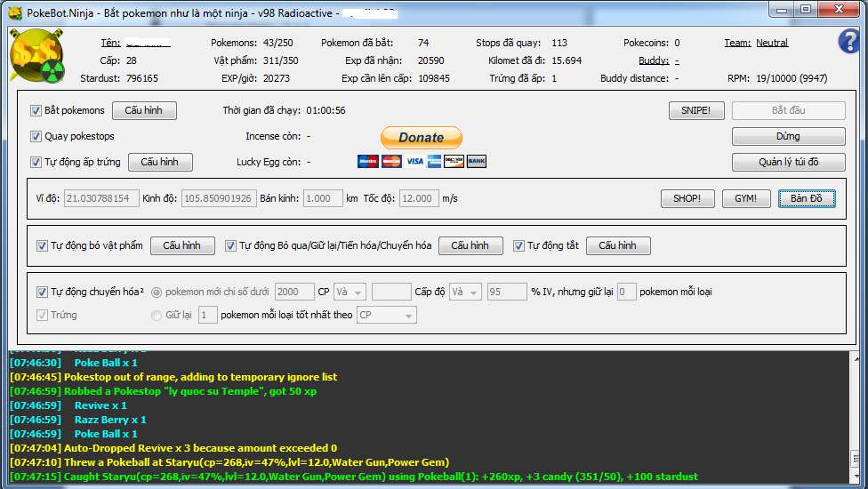Click the VISA payment icon

pos(414,162)
